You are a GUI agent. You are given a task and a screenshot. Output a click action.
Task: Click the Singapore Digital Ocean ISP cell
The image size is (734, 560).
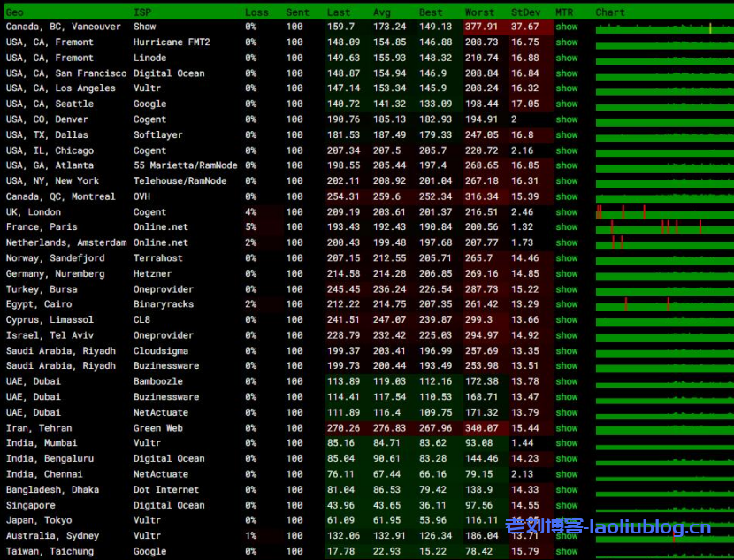pyautogui.click(x=169, y=505)
